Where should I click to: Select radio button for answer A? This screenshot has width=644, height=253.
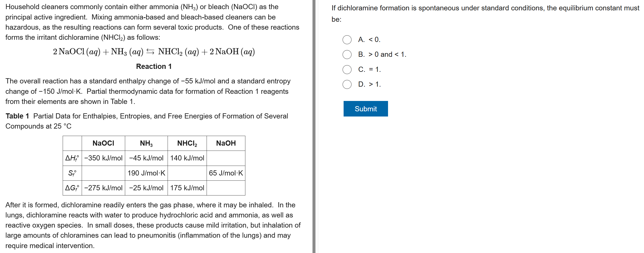[x=347, y=40]
